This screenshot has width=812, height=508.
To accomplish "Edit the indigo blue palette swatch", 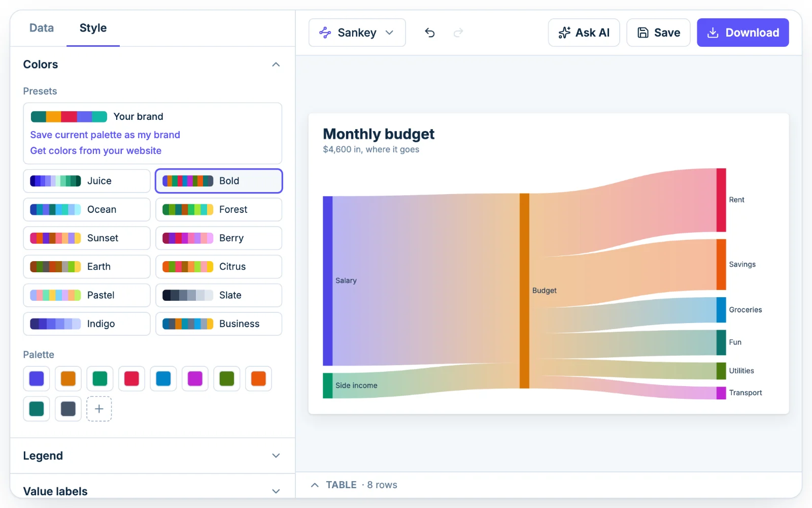I will (37, 378).
